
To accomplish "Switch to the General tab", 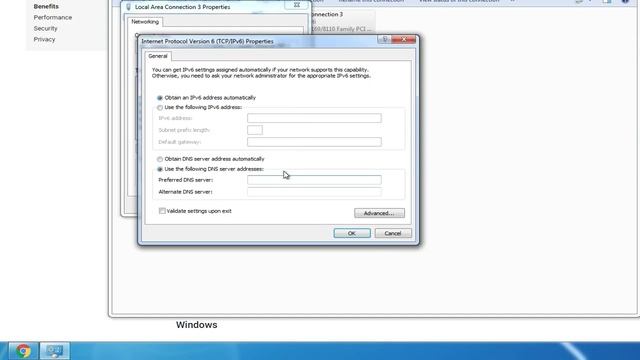I will [158, 56].
